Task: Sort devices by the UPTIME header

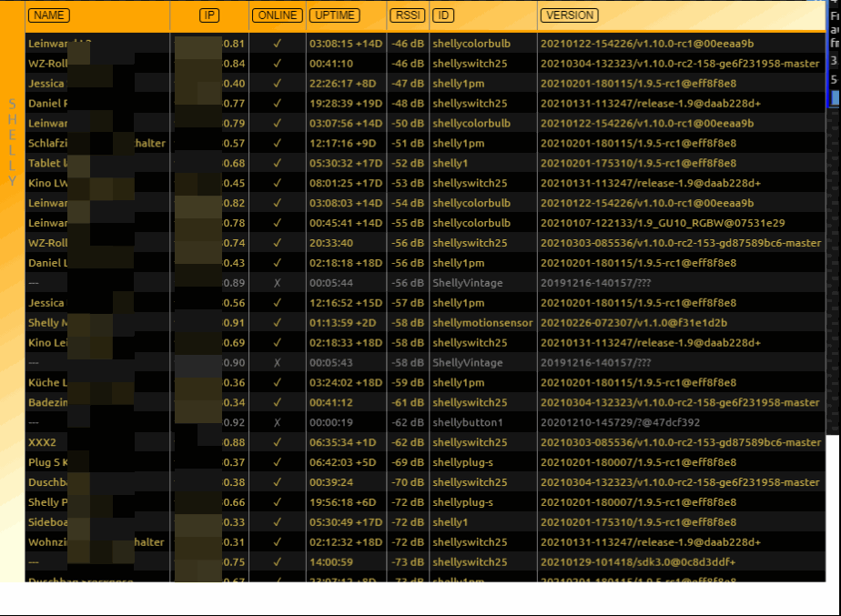Action: coord(334,15)
